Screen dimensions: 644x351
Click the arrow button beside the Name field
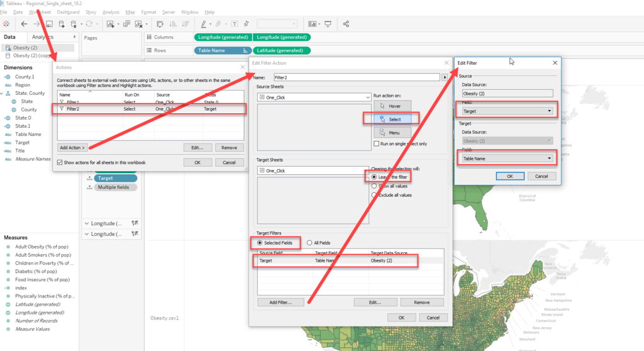pos(445,77)
